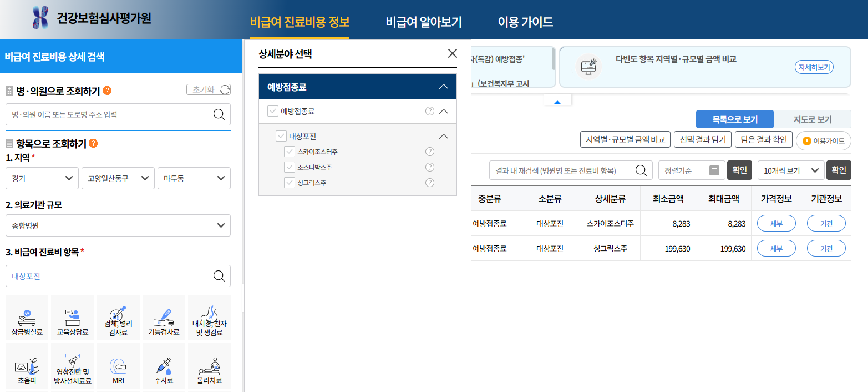Toggle the 대상포진 checkbox

coord(281,135)
